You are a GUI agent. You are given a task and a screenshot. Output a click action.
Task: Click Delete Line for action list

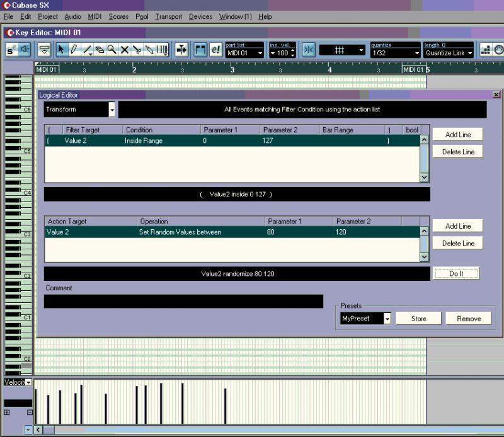(x=458, y=244)
